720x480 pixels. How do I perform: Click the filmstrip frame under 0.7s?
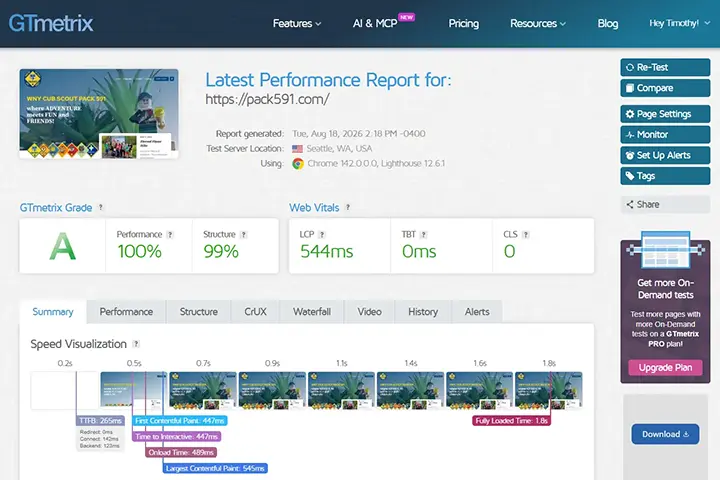click(x=203, y=390)
